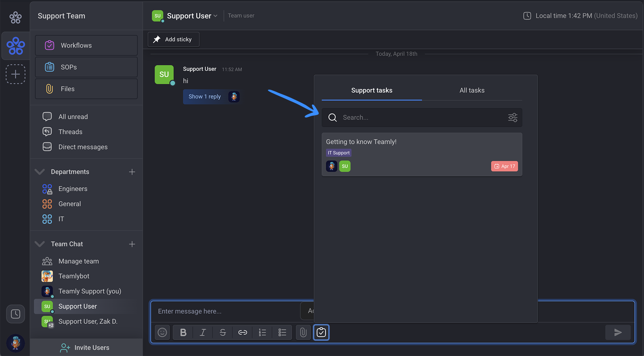Click the Apr 17 due date badge
This screenshot has height=356, width=644.
tap(504, 166)
